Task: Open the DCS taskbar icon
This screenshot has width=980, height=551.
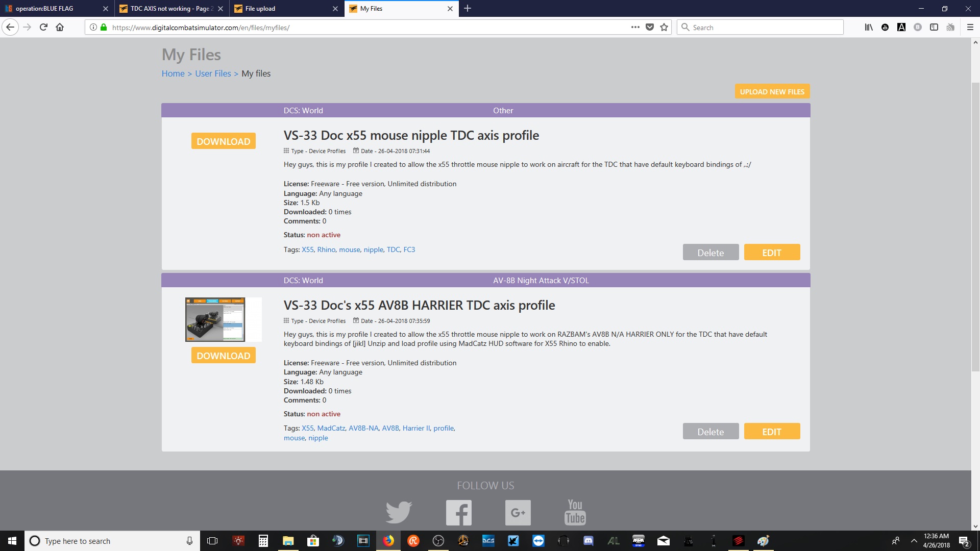Action: [488, 541]
